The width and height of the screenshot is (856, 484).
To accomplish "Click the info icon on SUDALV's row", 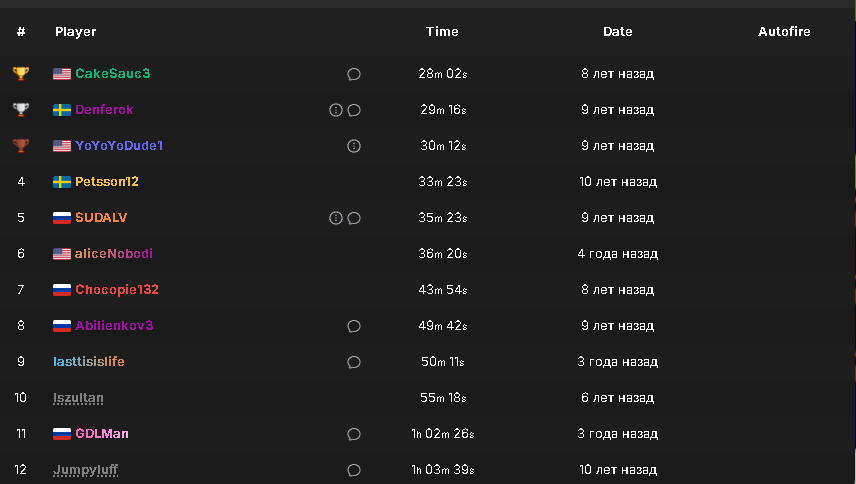I will [336, 218].
